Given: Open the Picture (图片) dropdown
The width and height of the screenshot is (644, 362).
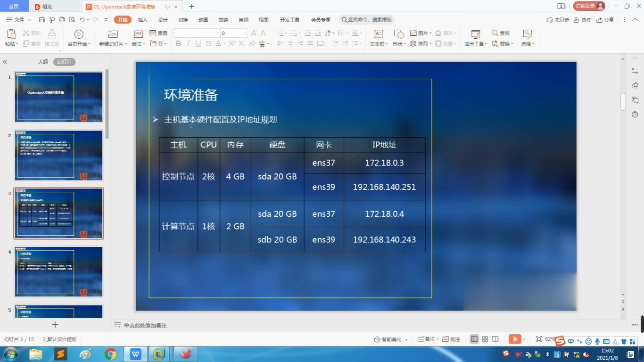Looking at the screenshot, I should [421, 33].
